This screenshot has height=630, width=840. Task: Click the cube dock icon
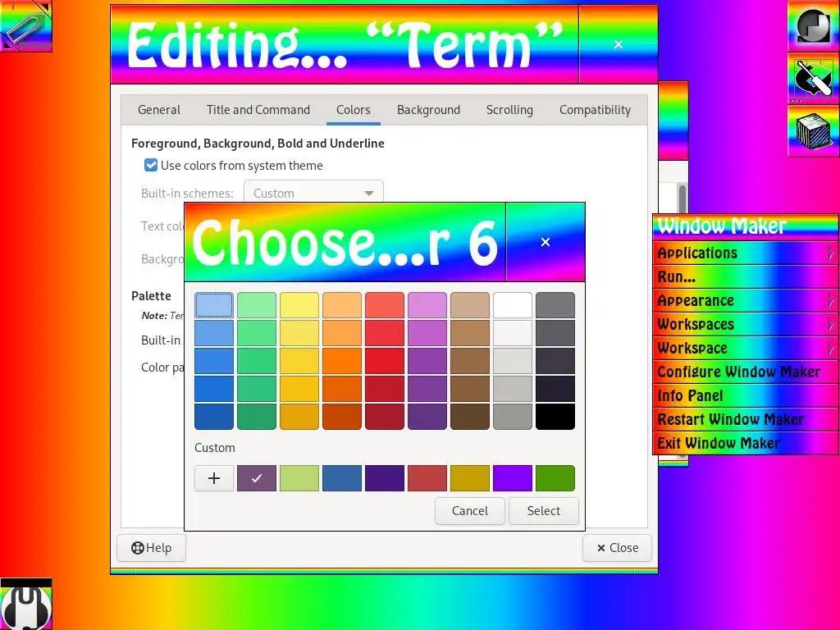coord(813,130)
